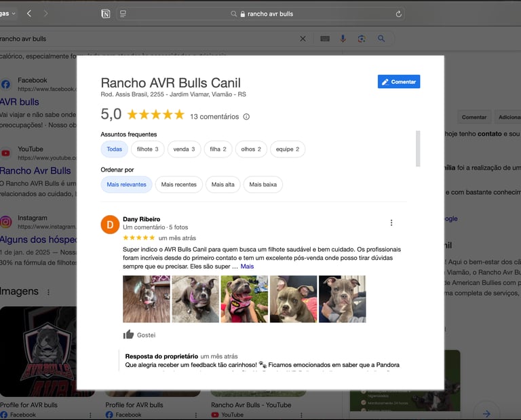Open the Imagens section three-dot menu

point(49,292)
